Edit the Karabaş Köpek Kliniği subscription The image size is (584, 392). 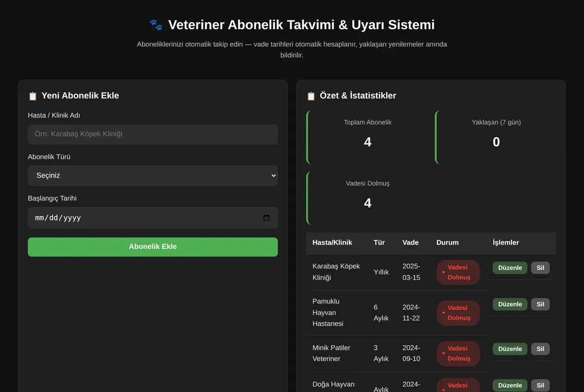pyautogui.click(x=510, y=267)
